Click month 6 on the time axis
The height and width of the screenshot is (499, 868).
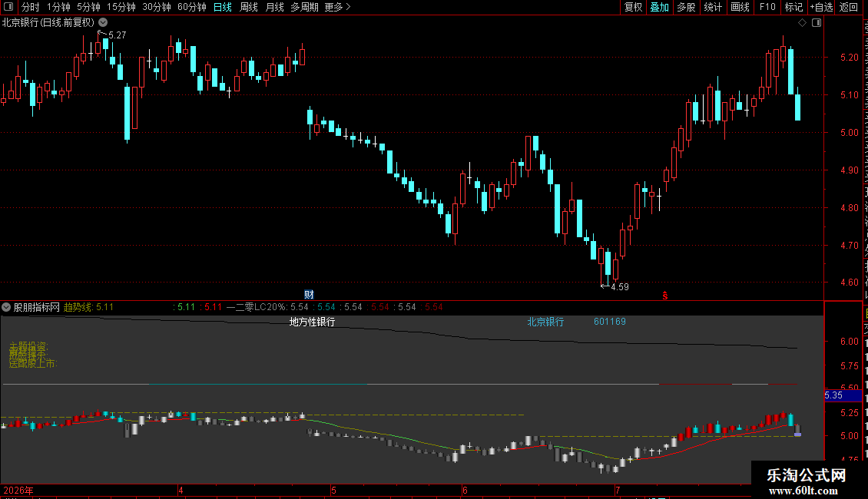(x=465, y=490)
